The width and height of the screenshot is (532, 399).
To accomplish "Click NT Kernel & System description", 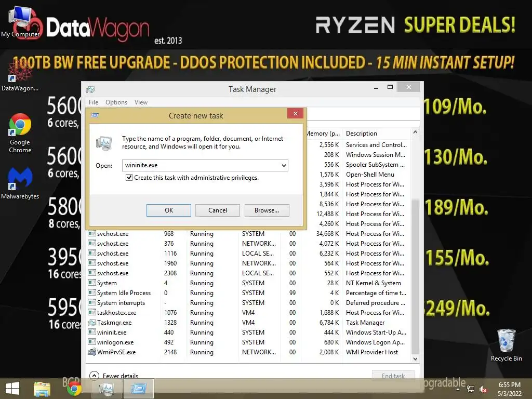I will tap(373, 283).
